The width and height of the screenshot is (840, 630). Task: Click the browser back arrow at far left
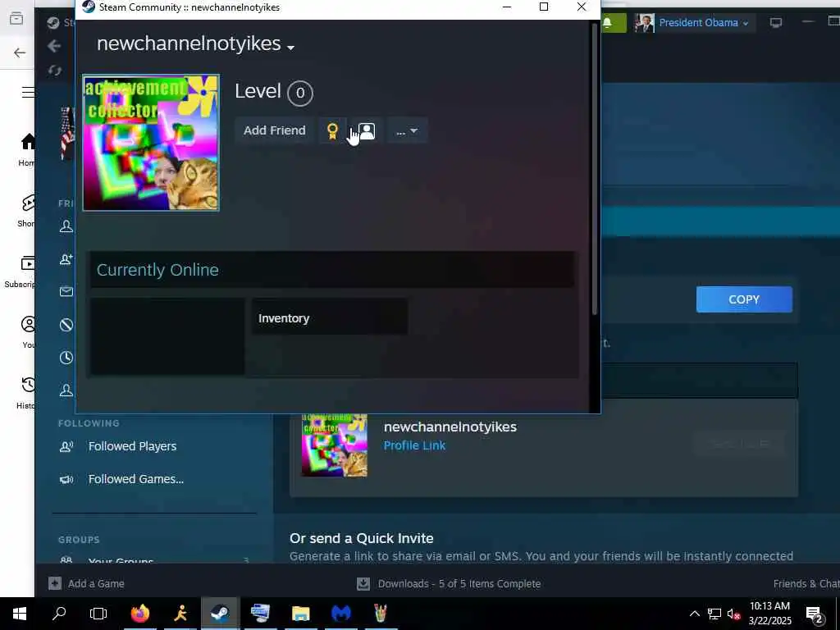click(x=20, y=52)
